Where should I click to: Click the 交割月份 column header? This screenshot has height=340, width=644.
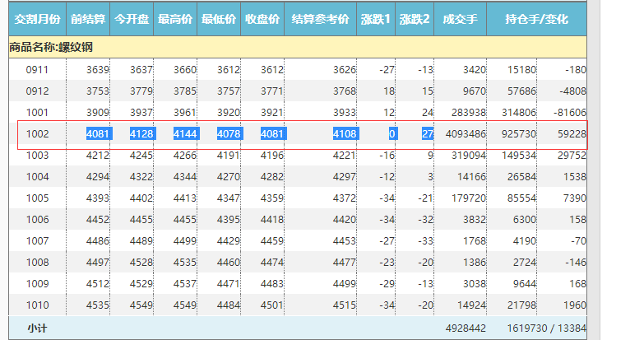point(37,19)
